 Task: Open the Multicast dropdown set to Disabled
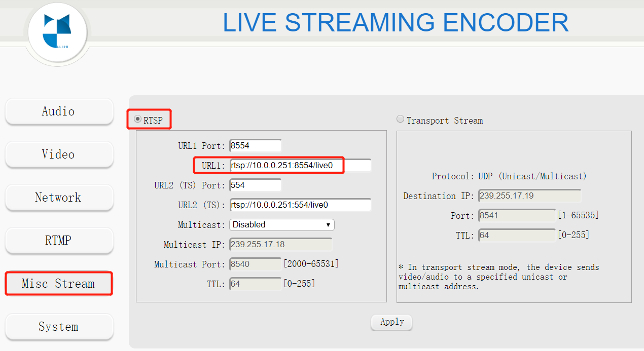point(282,224)
